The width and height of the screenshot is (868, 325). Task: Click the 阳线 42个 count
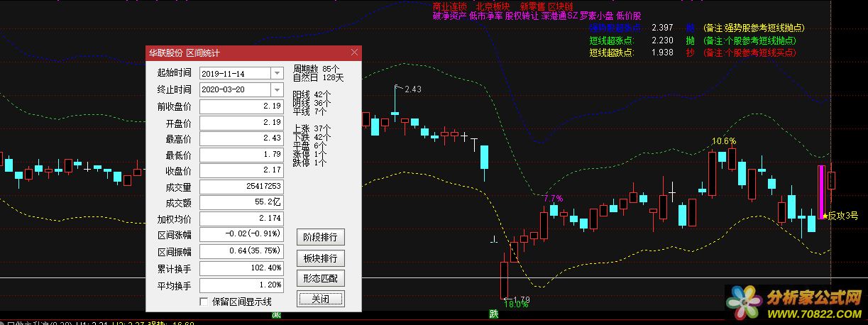(x=312, y=94)
